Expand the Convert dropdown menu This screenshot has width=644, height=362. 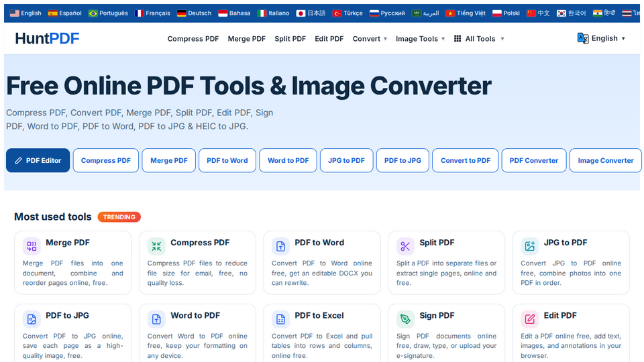(370, 39)
